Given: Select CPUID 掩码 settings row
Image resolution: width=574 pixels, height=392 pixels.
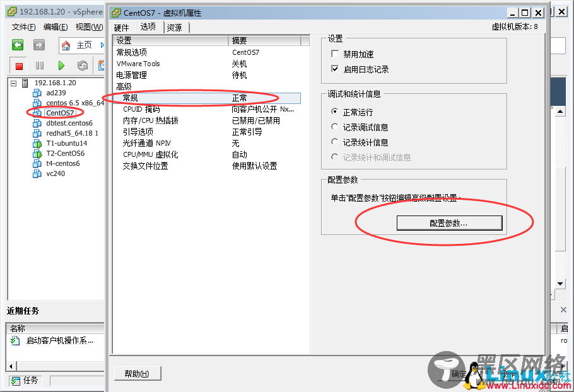Looking at the screenshot, I should click(x=206, y=109).
